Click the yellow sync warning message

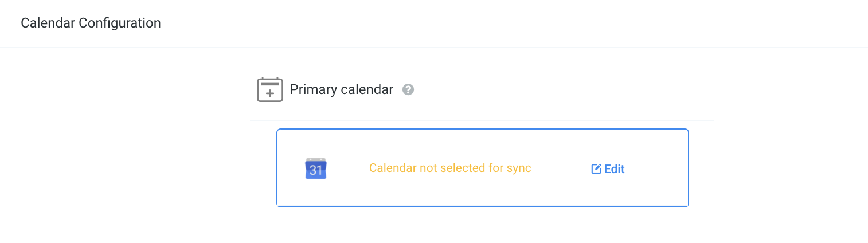click(450, 168)
